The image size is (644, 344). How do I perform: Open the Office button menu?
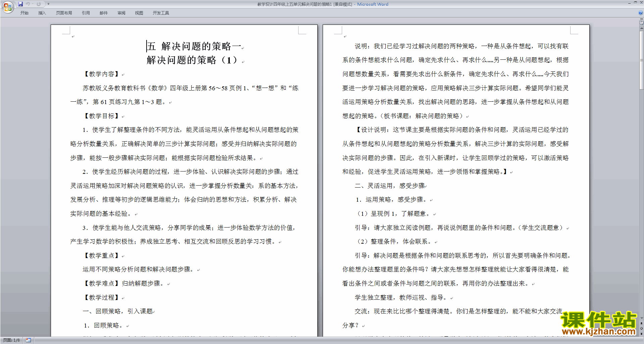click(7, 7)
